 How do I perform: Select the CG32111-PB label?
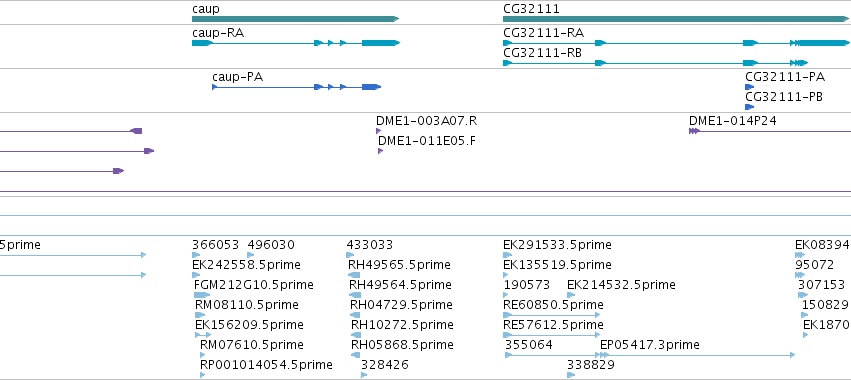(784, 97)
